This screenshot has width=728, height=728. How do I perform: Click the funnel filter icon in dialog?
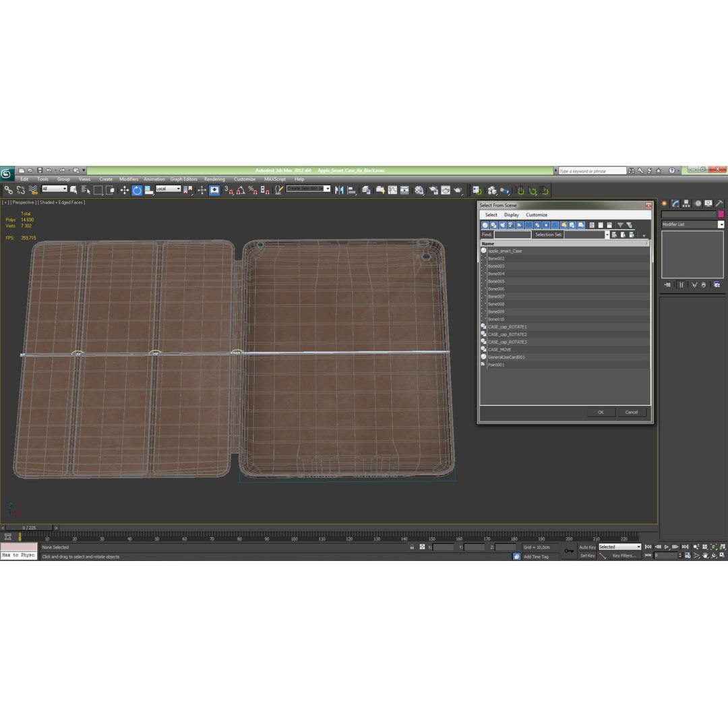[x=620, y=225]
